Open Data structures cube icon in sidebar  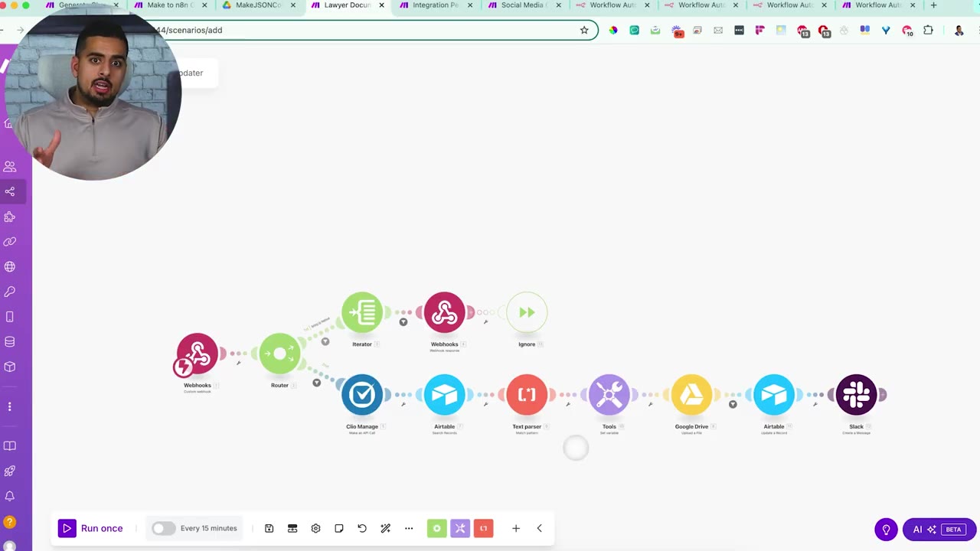10,367
